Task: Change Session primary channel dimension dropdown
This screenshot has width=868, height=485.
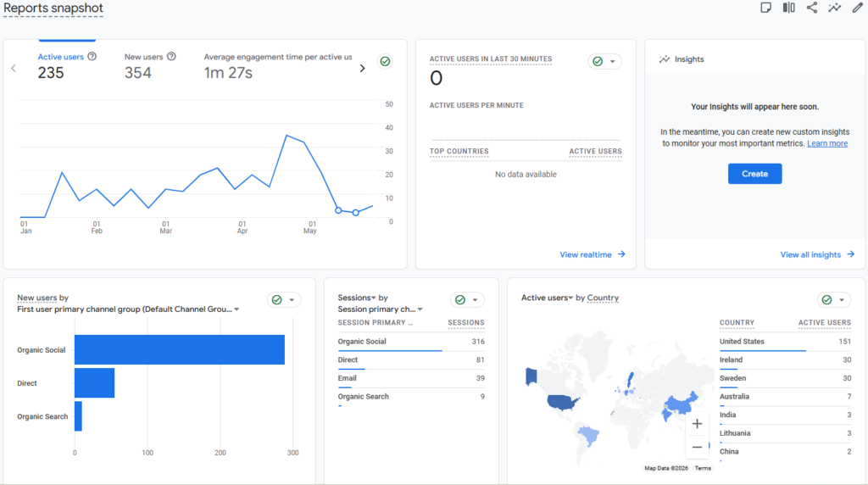Action: click(x=381, y=309)
